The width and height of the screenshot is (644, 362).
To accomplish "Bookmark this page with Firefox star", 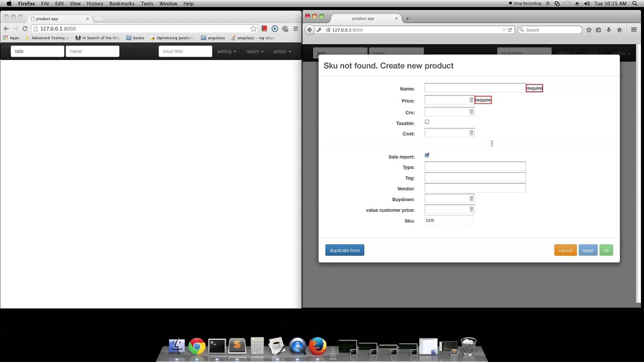I will click(589, 30).
